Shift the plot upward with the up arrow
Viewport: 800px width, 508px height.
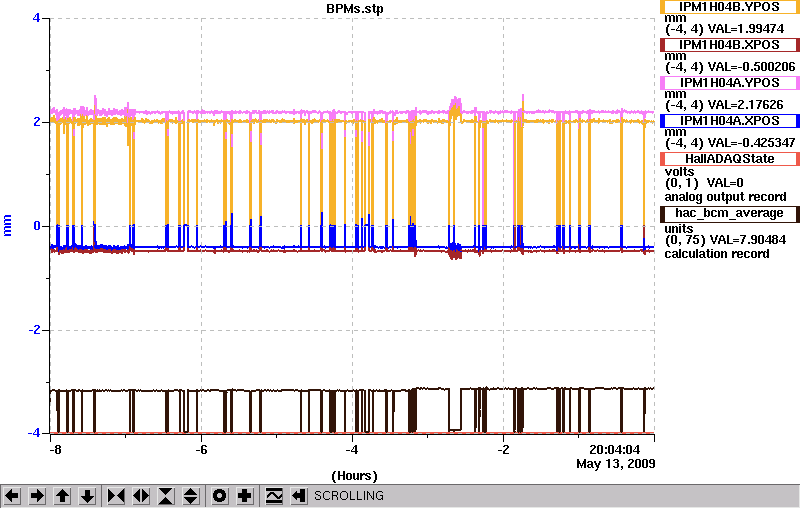62,496
